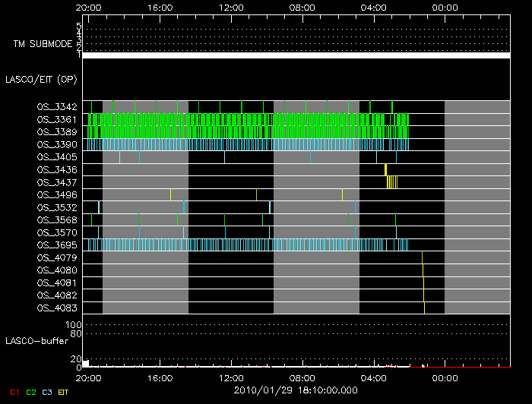Viewport: 532px width, 404px height.
Task: Select the yellow bar cluster in OS_3437 row
Action: click(391, 182)
